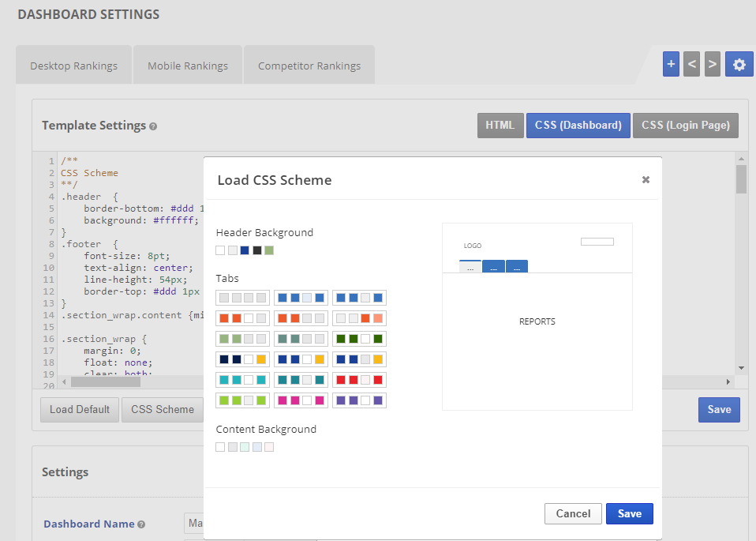Click the left arrow tab navigation button

[691, 64]
